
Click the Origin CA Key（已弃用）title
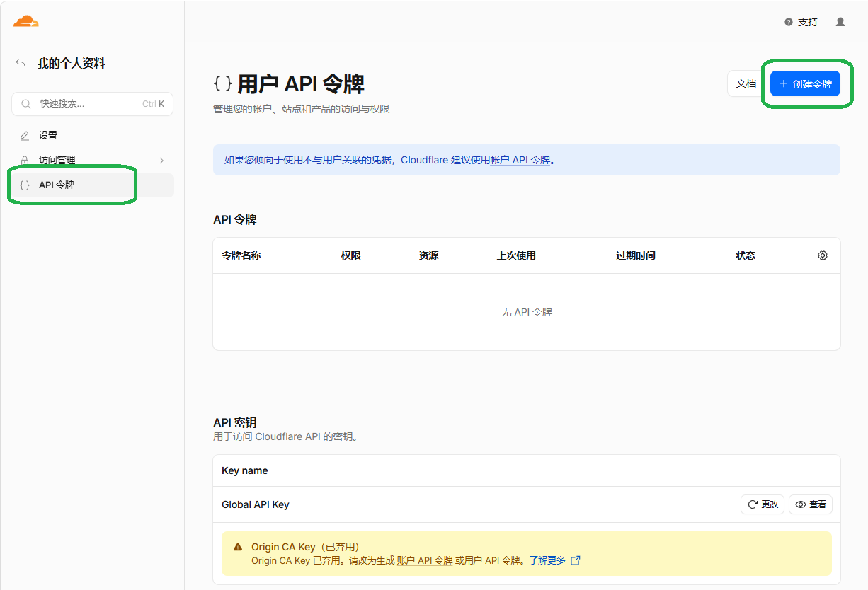point(306,547)
